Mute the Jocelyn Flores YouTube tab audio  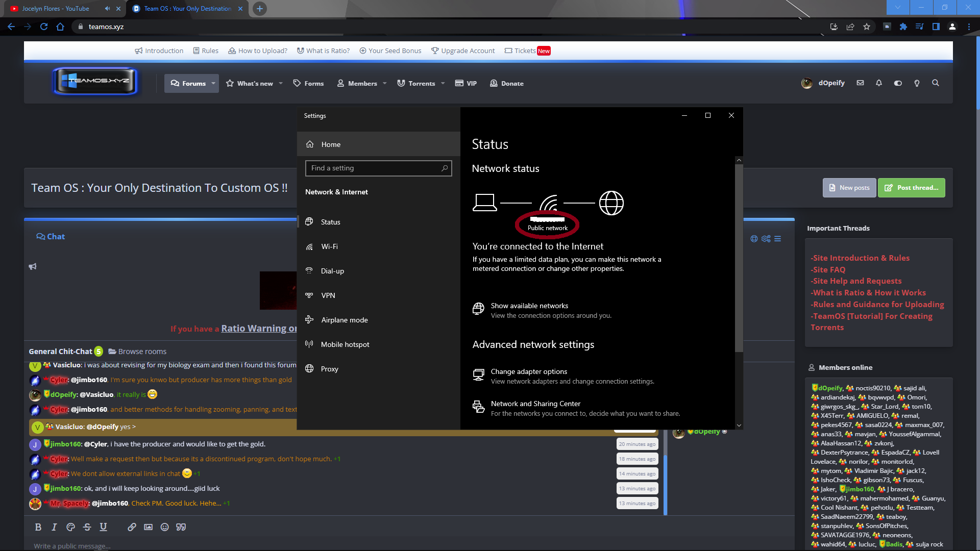107,9
